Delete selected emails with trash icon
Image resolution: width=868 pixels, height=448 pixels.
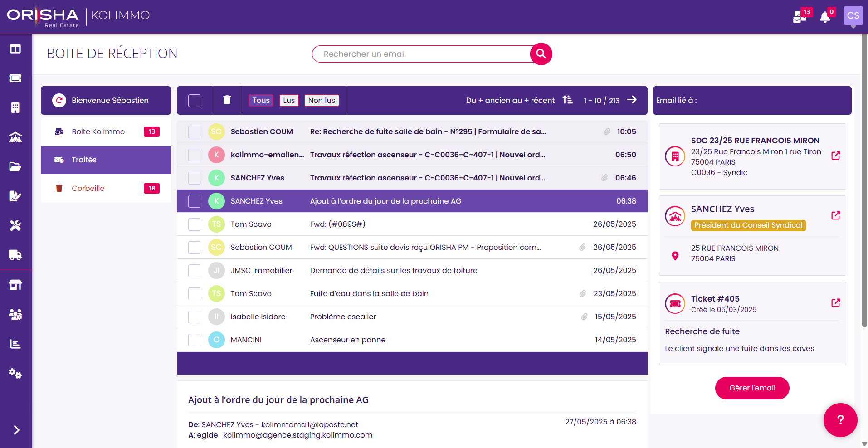[x=227, y=100]
